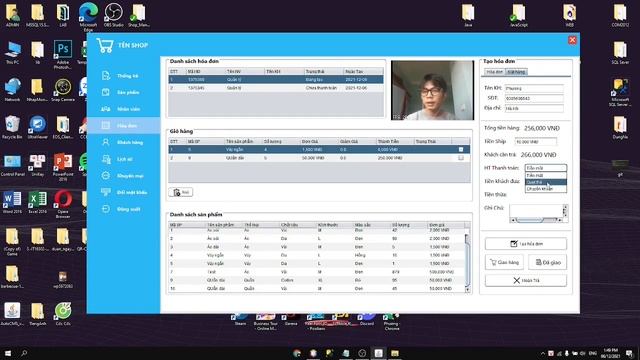The image size is (640, 360).
Task: Click the Windows Start button
Action: point(7,353)
